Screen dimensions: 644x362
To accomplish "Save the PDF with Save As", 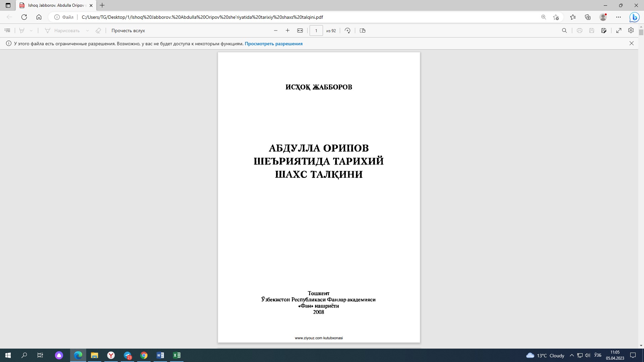I will point(604,31).
